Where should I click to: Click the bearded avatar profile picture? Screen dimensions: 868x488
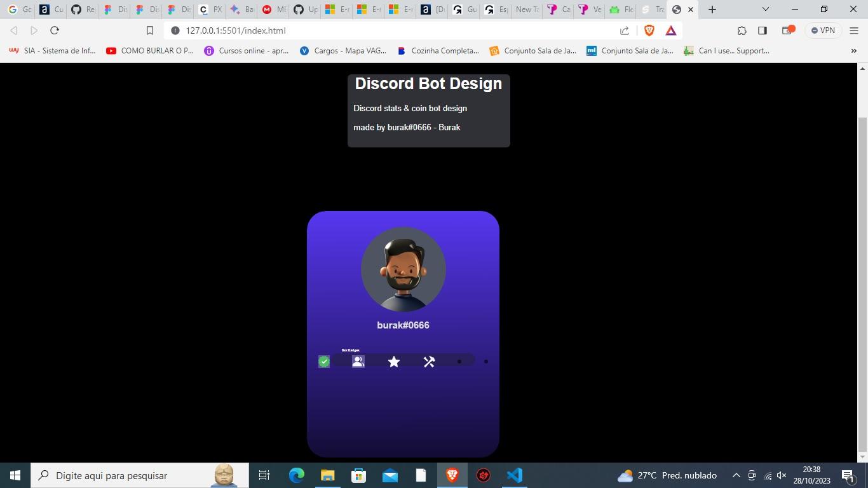(x=403, y=269)
